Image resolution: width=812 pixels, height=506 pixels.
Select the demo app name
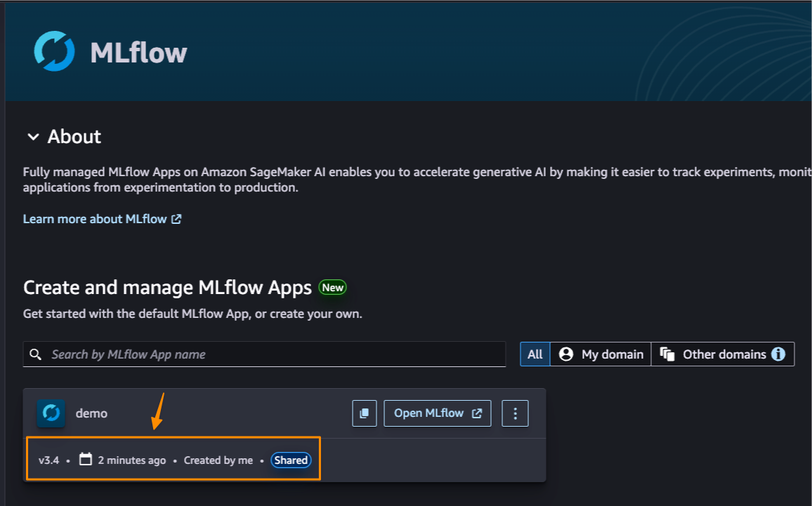(x=91, y=413)
